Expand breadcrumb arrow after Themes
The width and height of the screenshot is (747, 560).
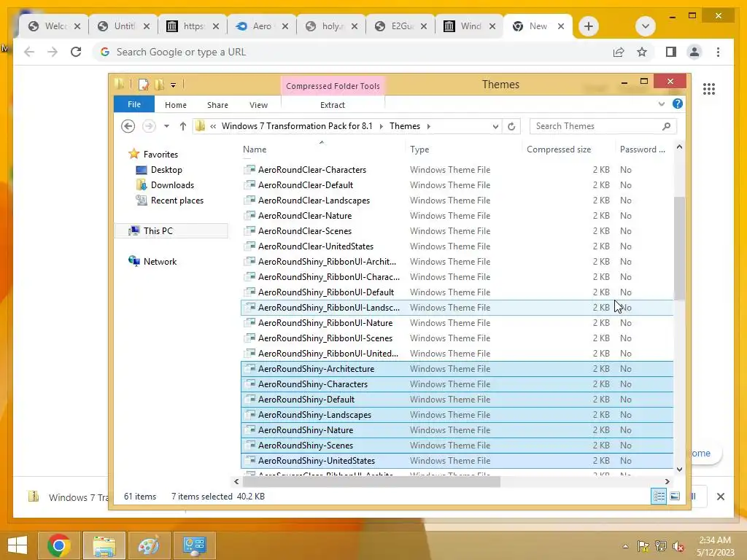pos(429,126)
